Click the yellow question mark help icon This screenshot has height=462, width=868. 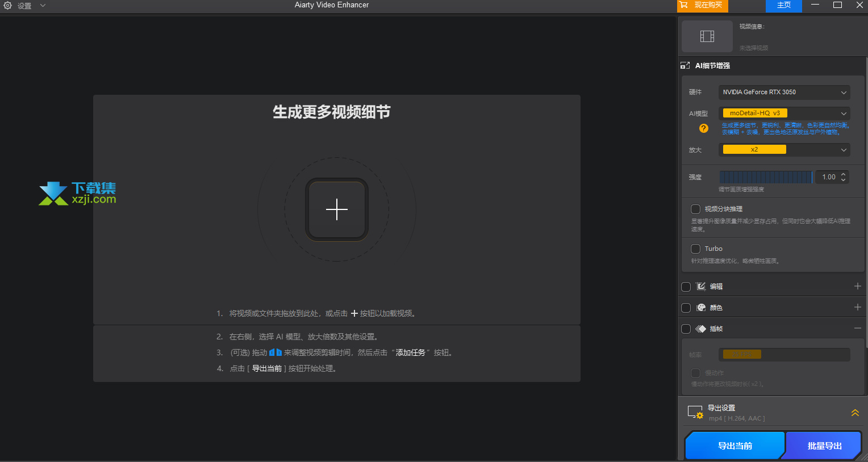[x=703, y=128]
